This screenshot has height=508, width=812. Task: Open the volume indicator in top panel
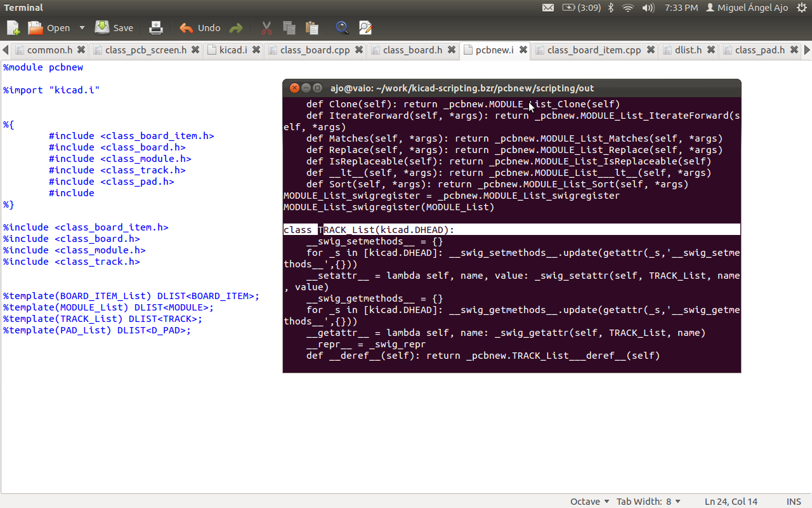click(x=648, y=8)
